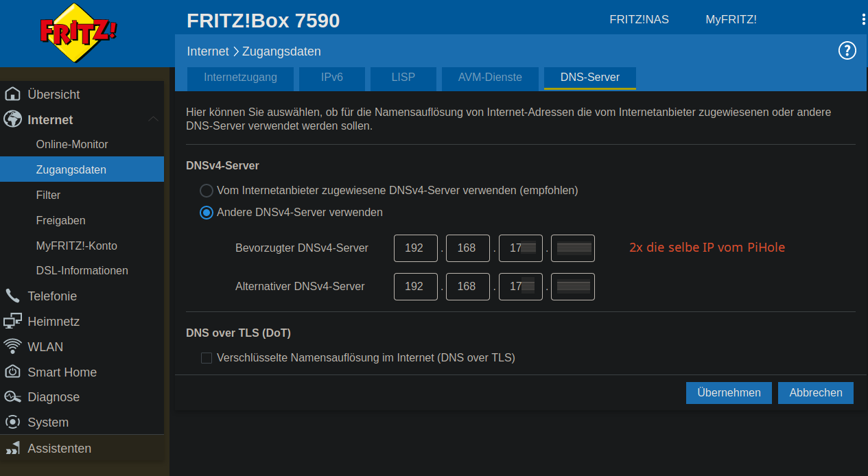Enable DNS over TLS checkbox
Viewport: 868px width, 476px height.
coord(206,357)
